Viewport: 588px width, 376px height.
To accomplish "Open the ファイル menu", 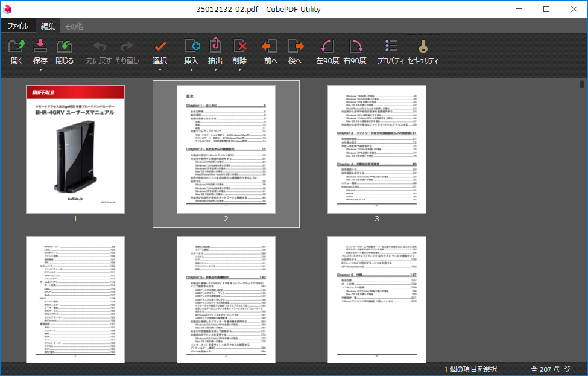I will coord(17,26).
